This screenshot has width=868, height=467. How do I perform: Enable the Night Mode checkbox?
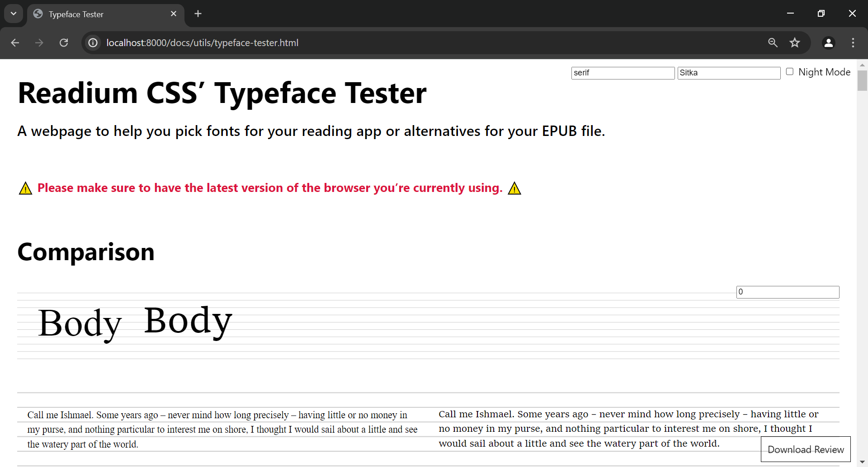point(789,71)
